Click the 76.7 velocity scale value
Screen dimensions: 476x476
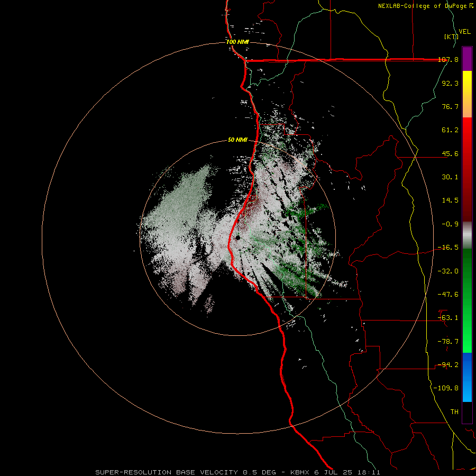pyautogui.click(x=450, y=106)
